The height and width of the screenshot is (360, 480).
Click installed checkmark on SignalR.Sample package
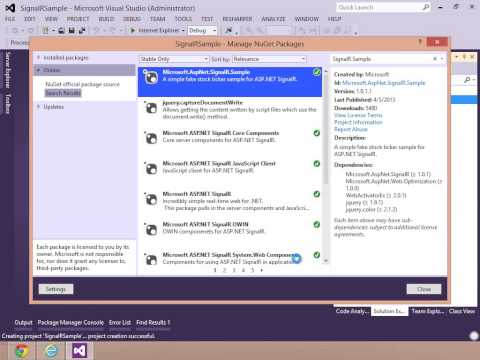pyautogui.click(x=317, y=72)
